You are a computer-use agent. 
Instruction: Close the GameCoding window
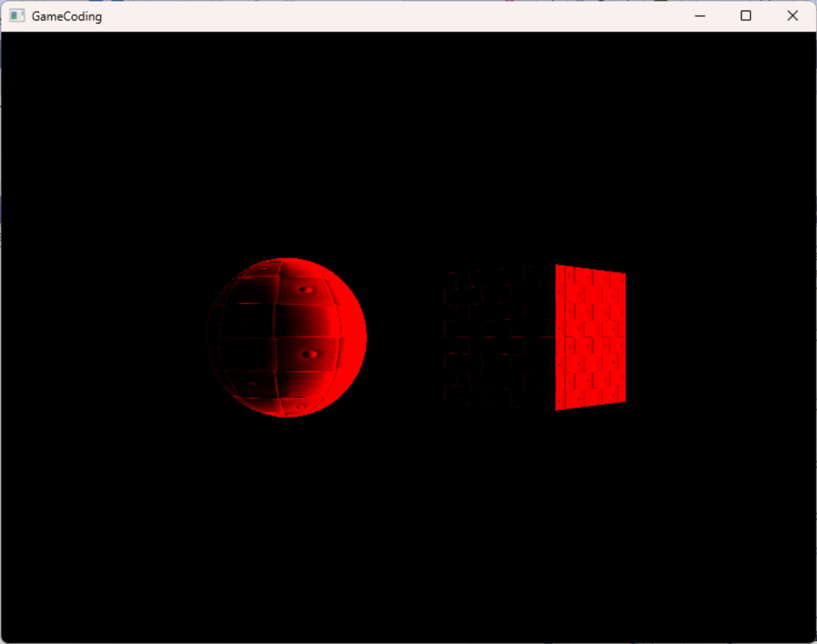point(792,16)
